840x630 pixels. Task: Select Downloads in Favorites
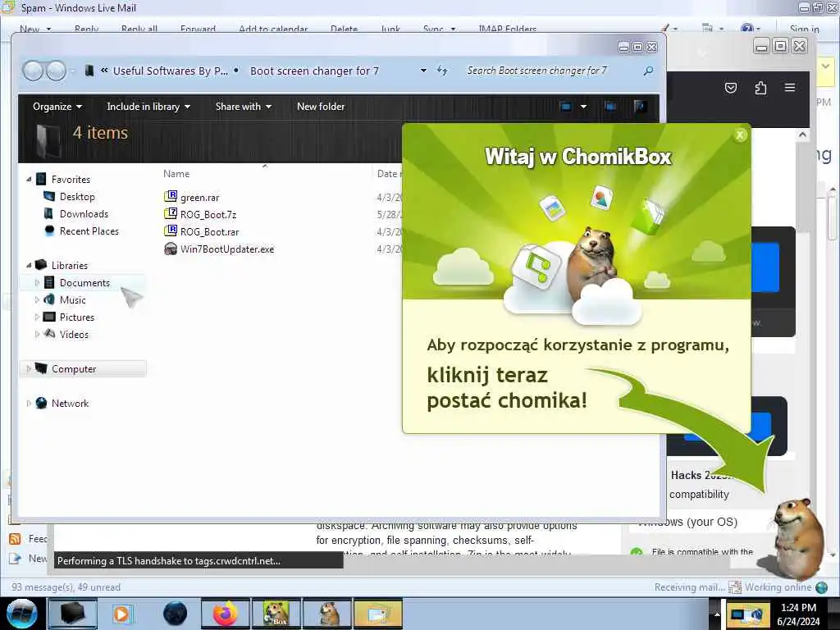(84, 214)
